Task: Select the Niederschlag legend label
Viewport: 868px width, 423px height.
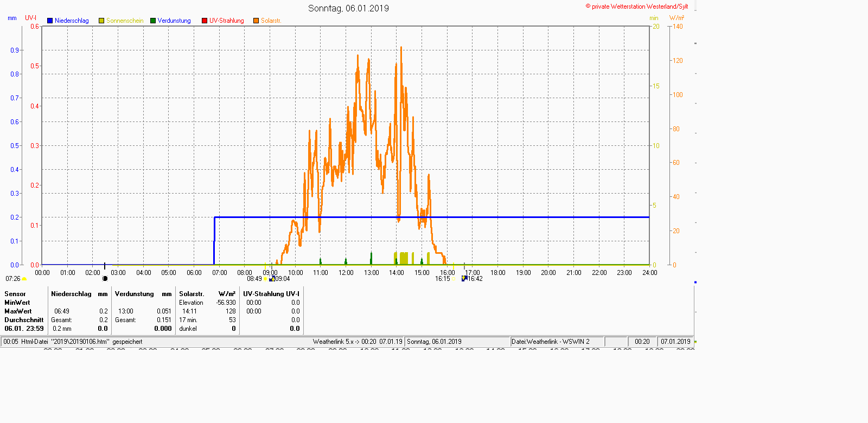Action: (x=72, y=21)
